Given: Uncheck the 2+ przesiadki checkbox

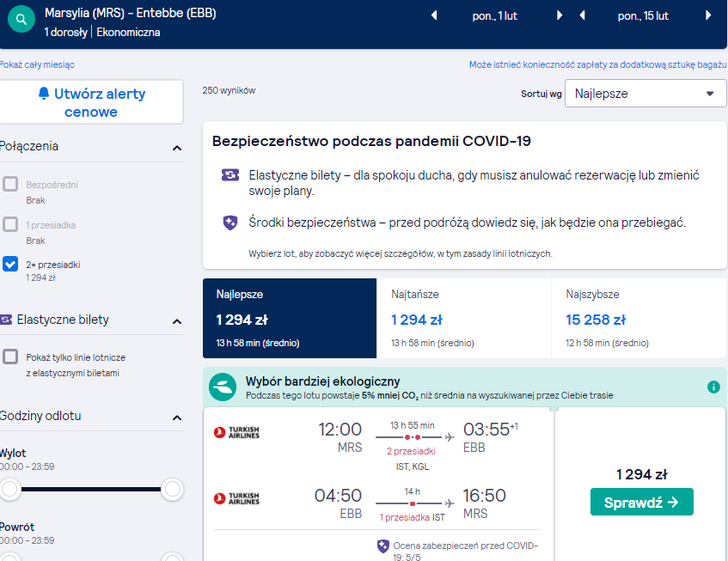Looking at the screenshot, I should pyautogui.click(x=10, y=264).
